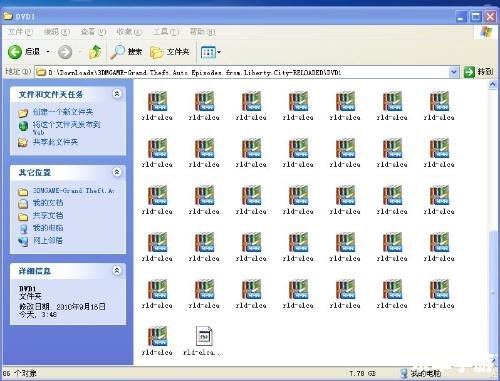Open 共享文档 from other places
The width and height of the screenshot is (500, 381).
pyautogui.click(x=48, y=215)
